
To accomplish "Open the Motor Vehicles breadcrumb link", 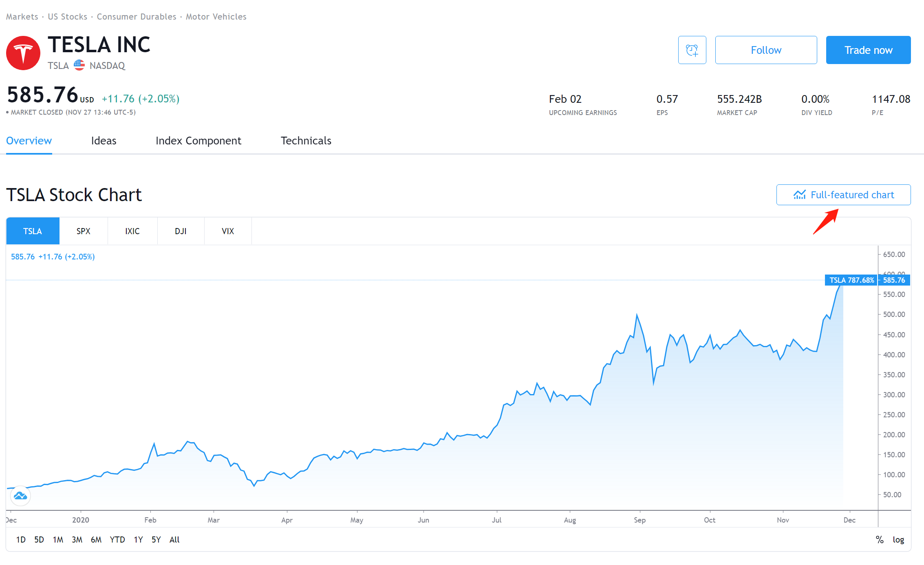I will coord(216,17).
